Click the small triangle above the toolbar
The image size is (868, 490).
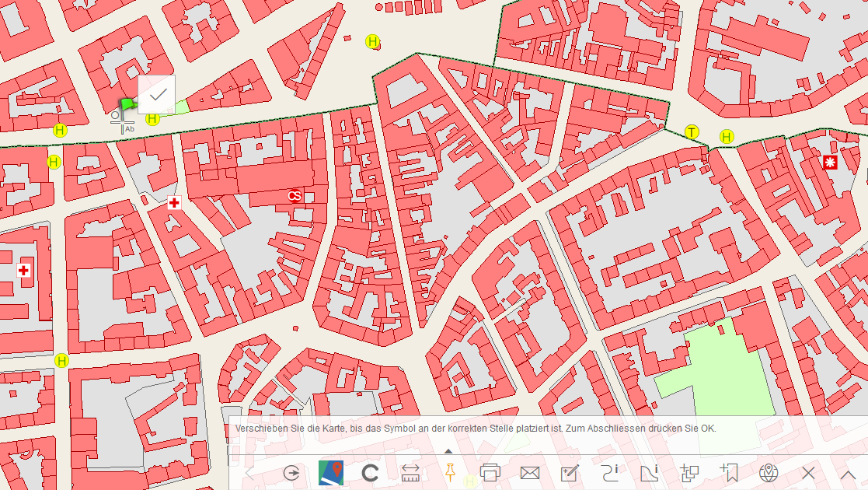[x=448, y=451]
